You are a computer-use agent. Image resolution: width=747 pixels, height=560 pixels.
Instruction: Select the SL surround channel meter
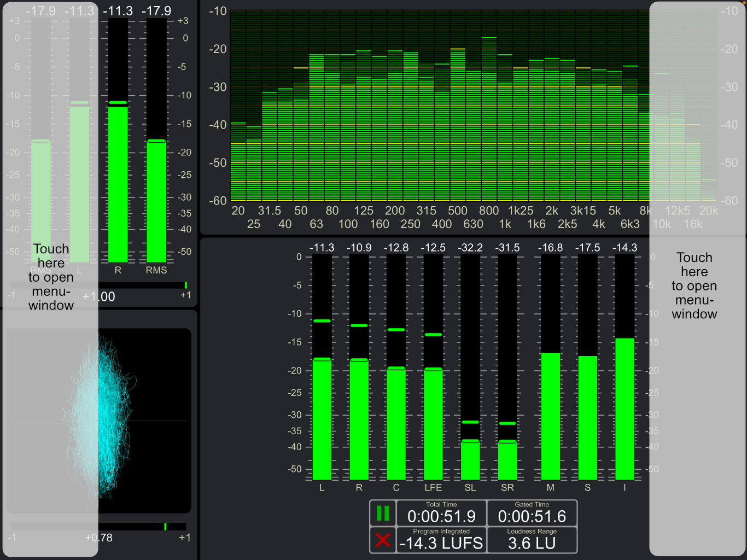point(470,367)
